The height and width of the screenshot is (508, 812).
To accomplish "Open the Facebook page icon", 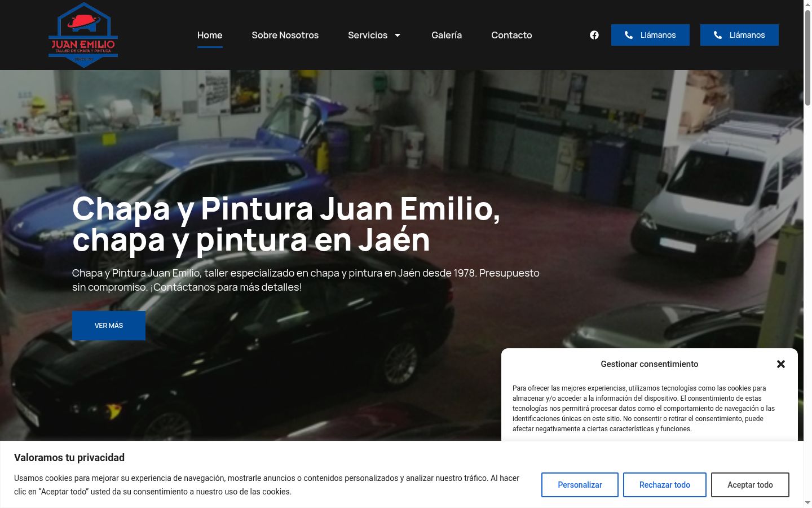I will coord(594,35).
